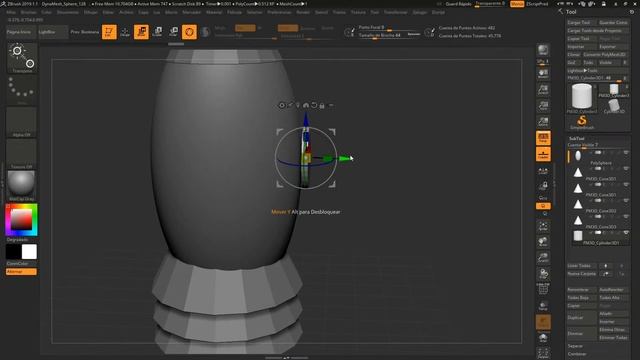
Task: Toggle Local symmetry button
Action: (x=543, y=171)
